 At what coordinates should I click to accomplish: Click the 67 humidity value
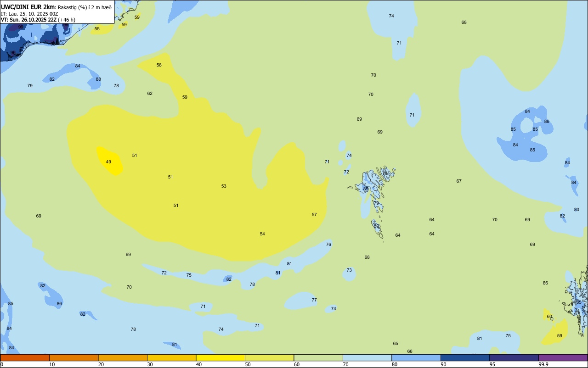coord(459,181)
